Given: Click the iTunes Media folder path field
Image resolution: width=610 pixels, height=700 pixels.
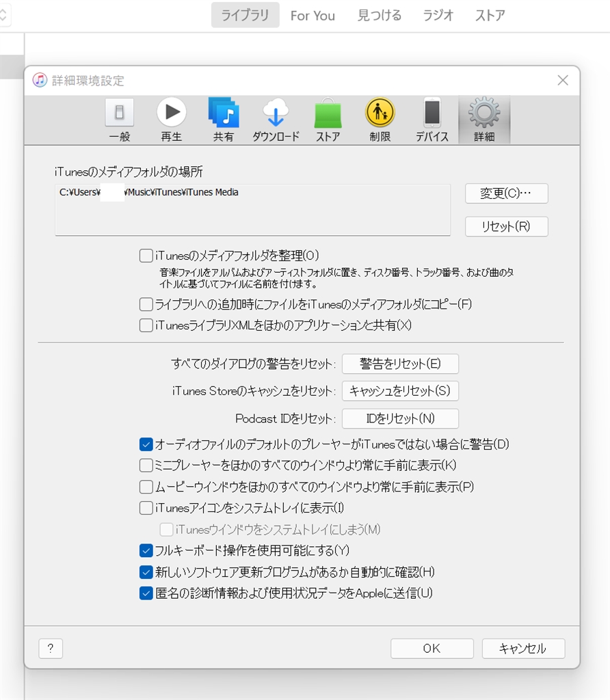Looking at the screenshot, I should click(253, 210).
